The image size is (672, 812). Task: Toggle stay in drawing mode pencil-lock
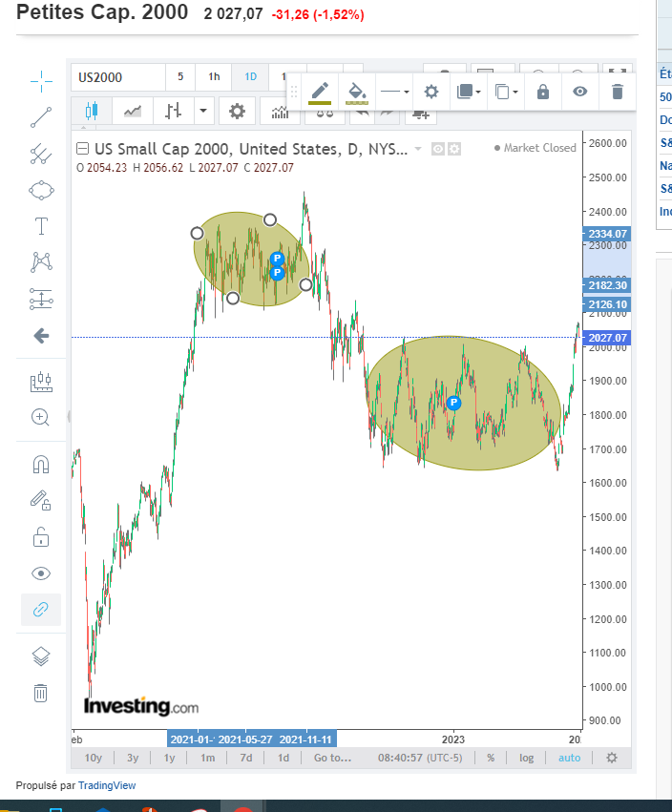[41, 500]
